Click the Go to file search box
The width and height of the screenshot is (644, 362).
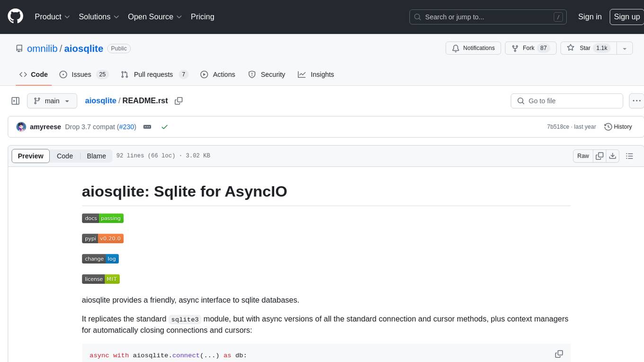point(567,101)
